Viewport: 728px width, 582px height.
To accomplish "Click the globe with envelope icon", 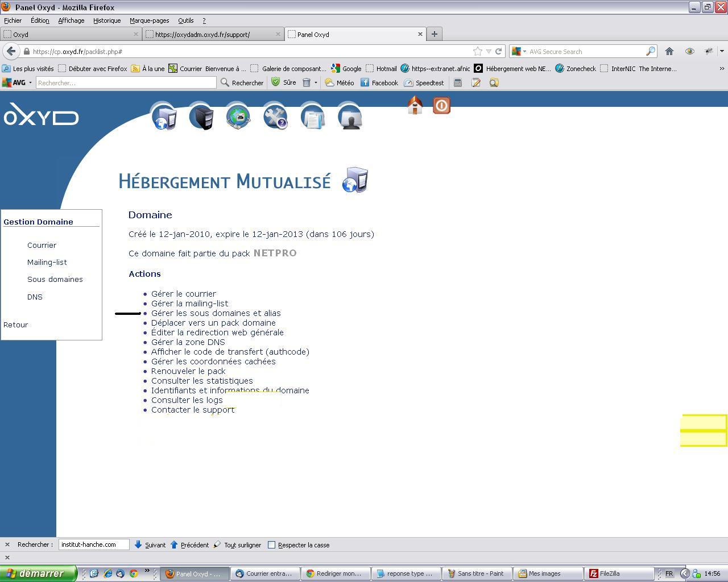I will [x=238, y=117].
